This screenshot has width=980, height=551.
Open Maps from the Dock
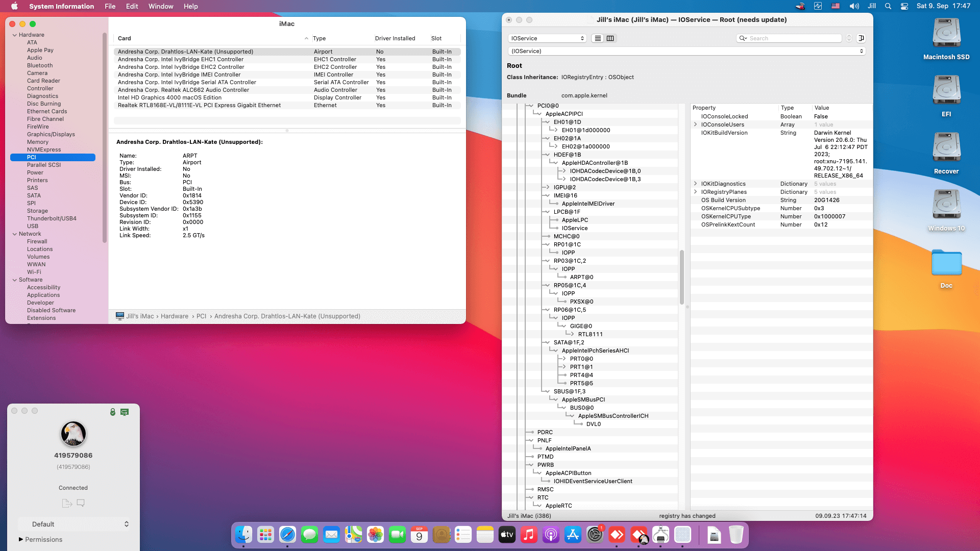pos(353,535)
